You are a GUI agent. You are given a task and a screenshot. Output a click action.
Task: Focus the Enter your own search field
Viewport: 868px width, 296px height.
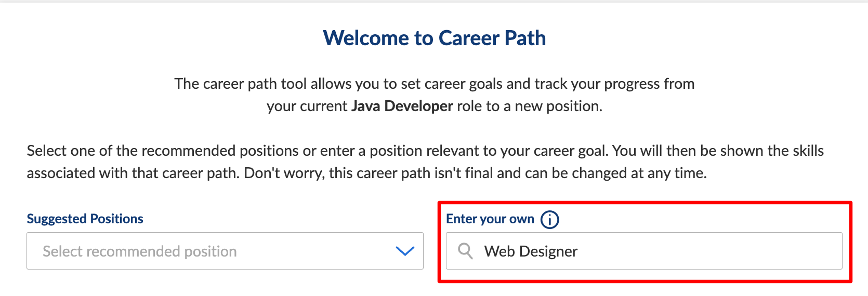(x=644, y=251)
